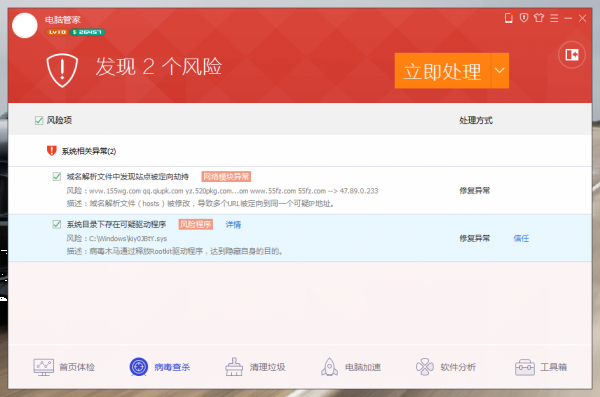Click the green coin count badge
The height and width of the screenshot is (397, 600).
tap(87, 32)
